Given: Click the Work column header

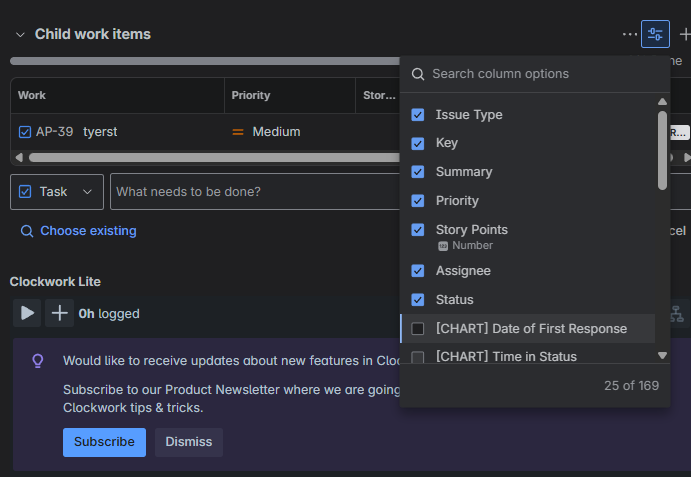Looking at the screenshot, I should 32,95.
